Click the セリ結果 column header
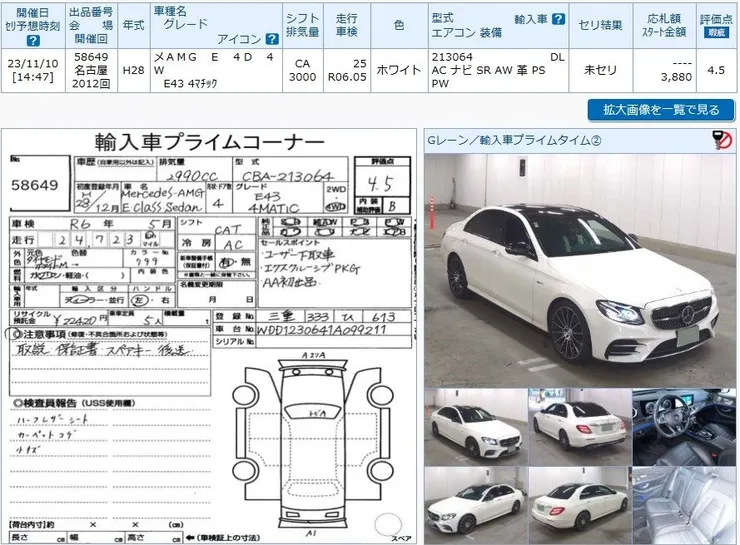The height and width of the screenshot is (545, 740). [x=600, y=25]
